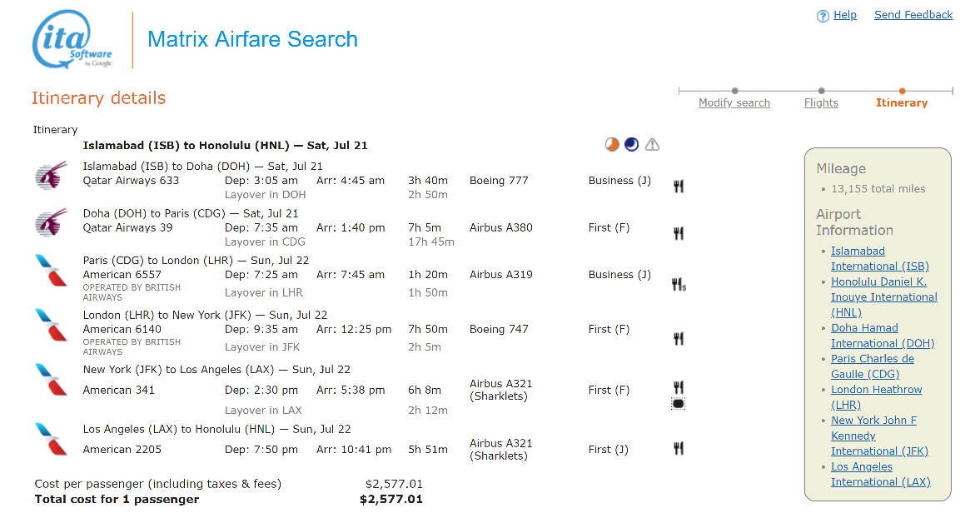Go back to Modify search step
The height and width of the screenshot is (523, 980).
click(x=734, y=103)
